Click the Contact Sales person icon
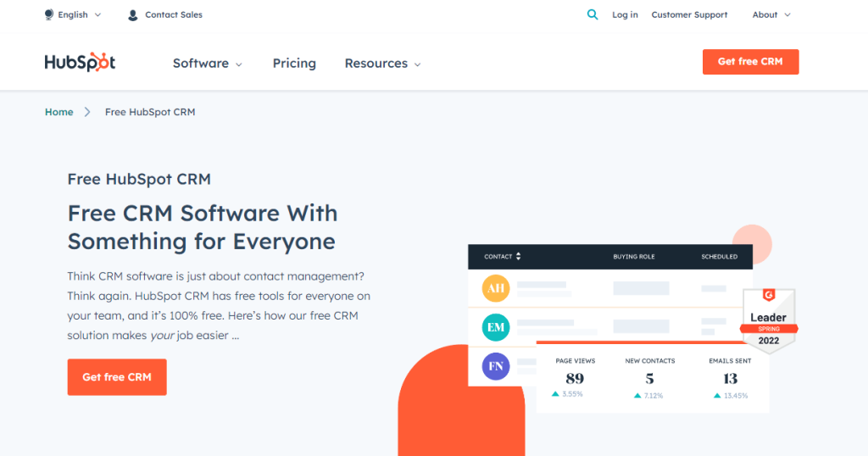Screen dimensions: 868x456 tap(133, 15)
